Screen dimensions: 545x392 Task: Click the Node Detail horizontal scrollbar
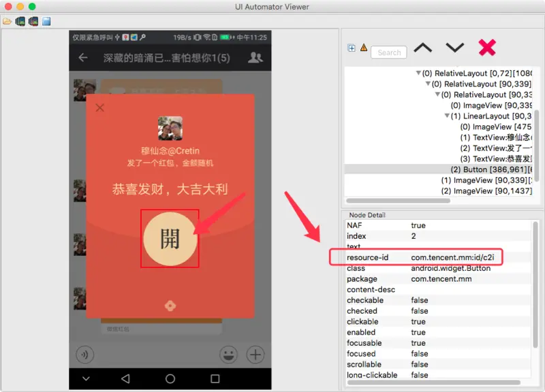434,382
